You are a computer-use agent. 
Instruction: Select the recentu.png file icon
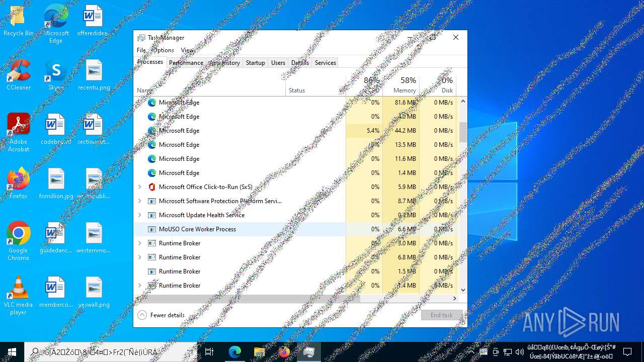(x=94, y=75)
